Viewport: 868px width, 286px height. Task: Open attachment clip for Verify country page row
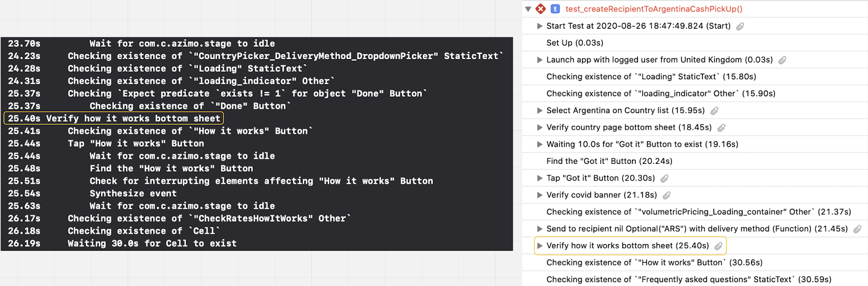click(722, 128)
